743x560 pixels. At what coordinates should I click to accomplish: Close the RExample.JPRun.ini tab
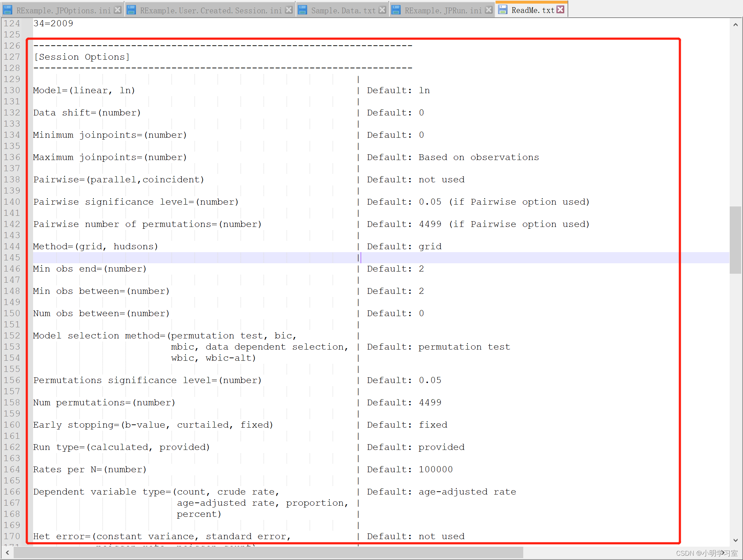[488, 10]
